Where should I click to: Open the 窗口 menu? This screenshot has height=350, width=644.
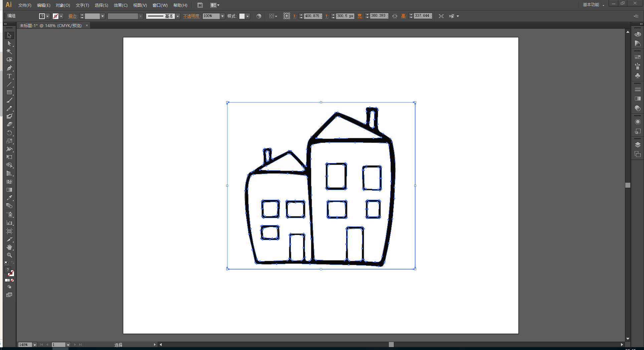(x=160, y=5)
